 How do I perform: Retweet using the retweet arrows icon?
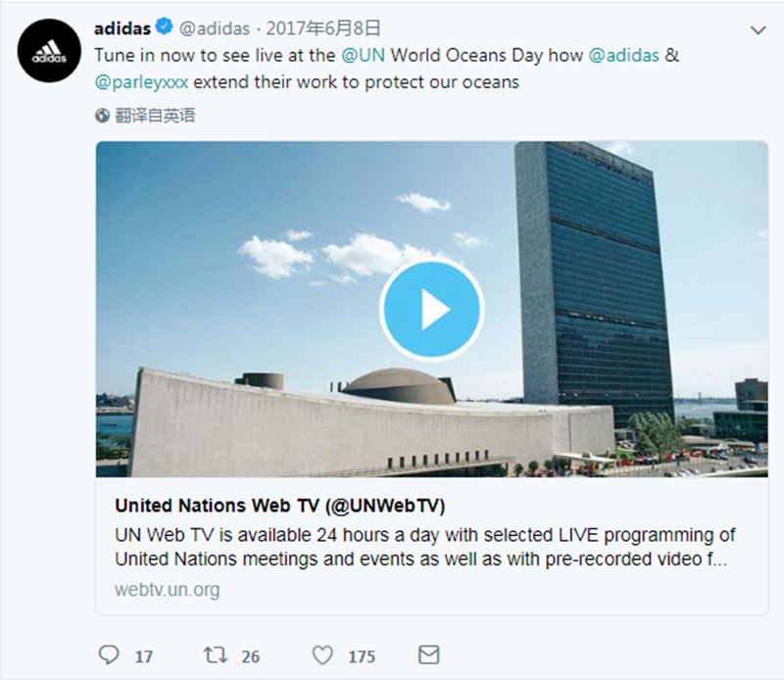[216, 655]
